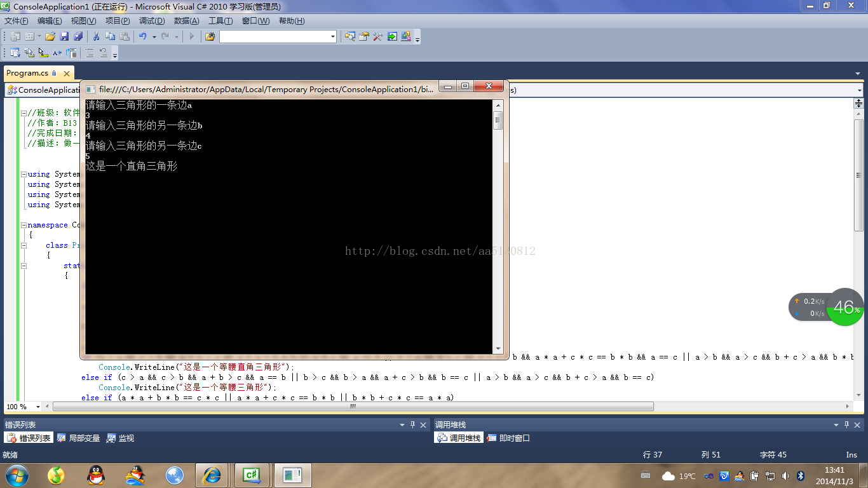Click the Redo arrow icon
This screenshot has height=488, width=868.
165,37
